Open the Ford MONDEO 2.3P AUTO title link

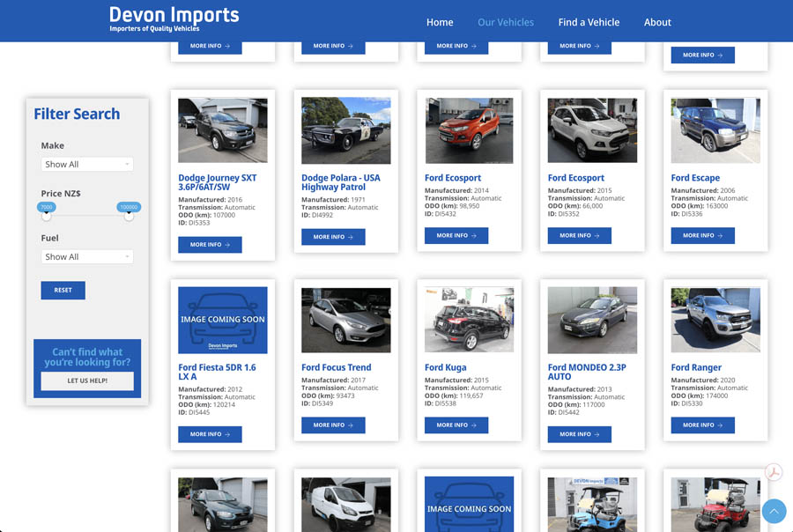pyautogui.click(x=587, y=372)
